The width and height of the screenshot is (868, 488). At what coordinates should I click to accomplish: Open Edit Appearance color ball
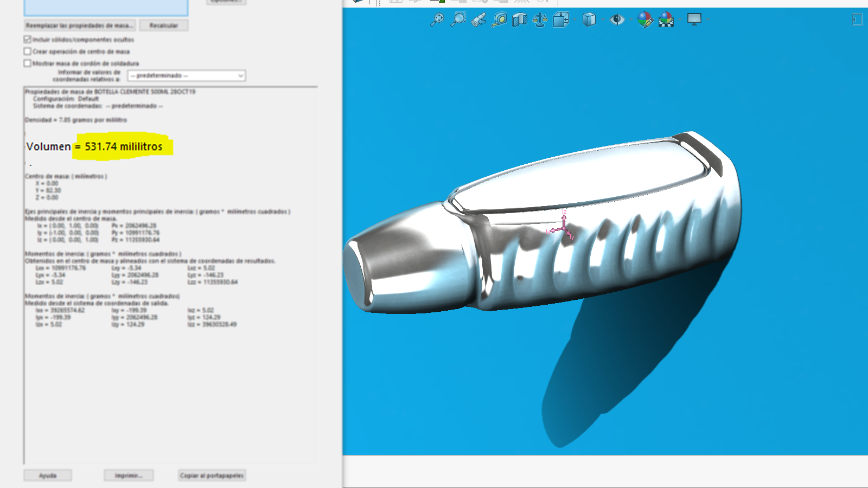pos(644,20)
